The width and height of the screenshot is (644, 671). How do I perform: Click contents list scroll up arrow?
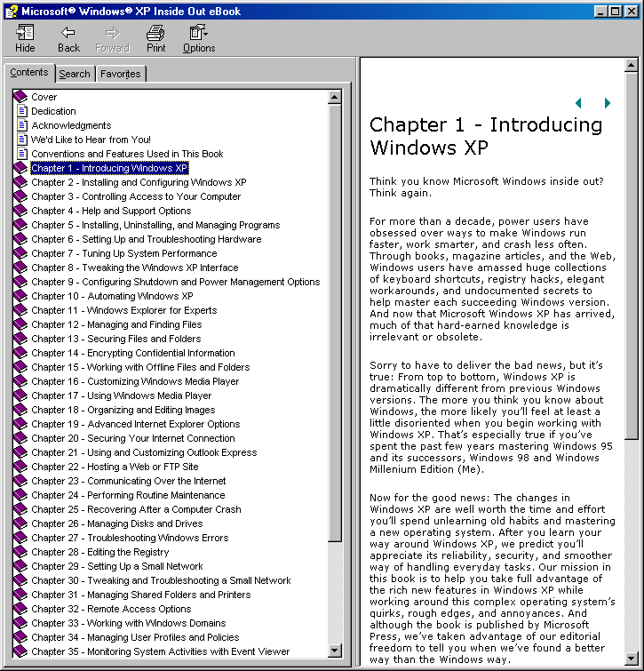335,97
